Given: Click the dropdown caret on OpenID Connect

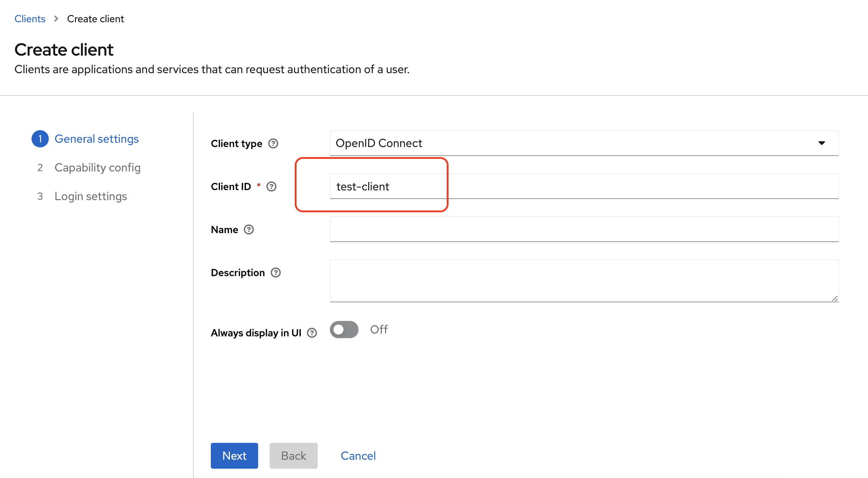Looking at the screenshot, I should click(x=822, y=143).
